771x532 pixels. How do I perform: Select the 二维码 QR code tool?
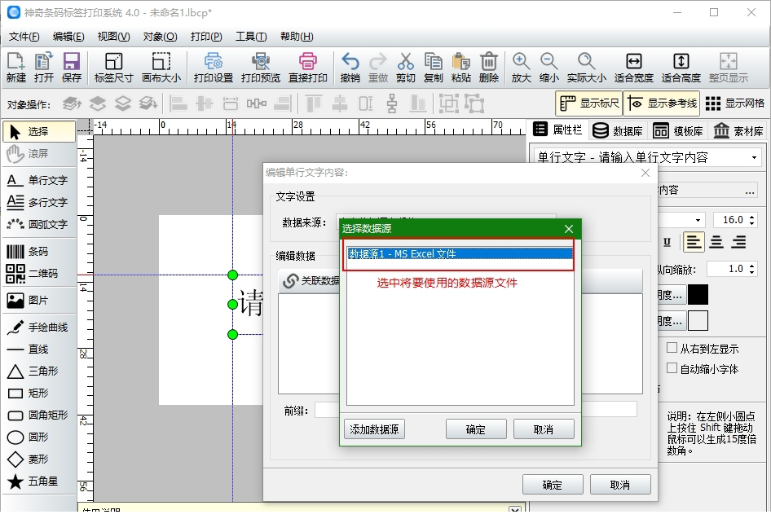point(37,274)
